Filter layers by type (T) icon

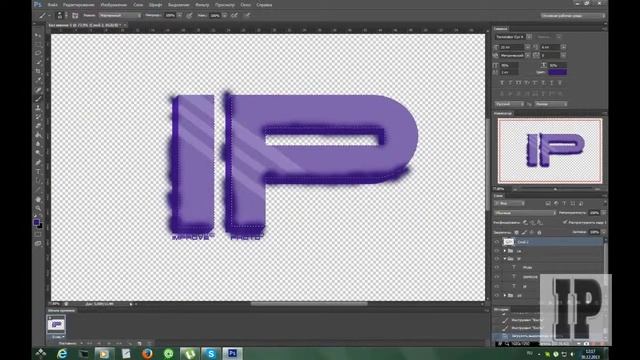pyautogui.click(x=564, y=203)
